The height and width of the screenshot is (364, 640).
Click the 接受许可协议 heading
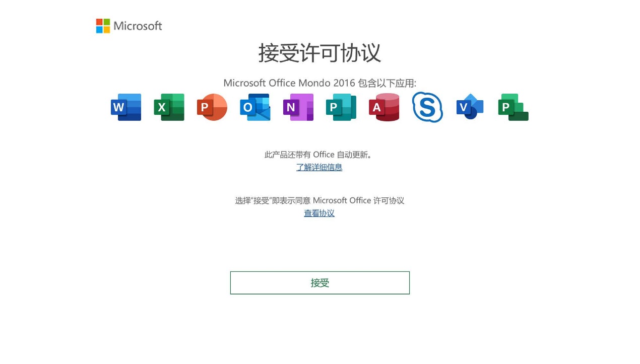[319, 53]
